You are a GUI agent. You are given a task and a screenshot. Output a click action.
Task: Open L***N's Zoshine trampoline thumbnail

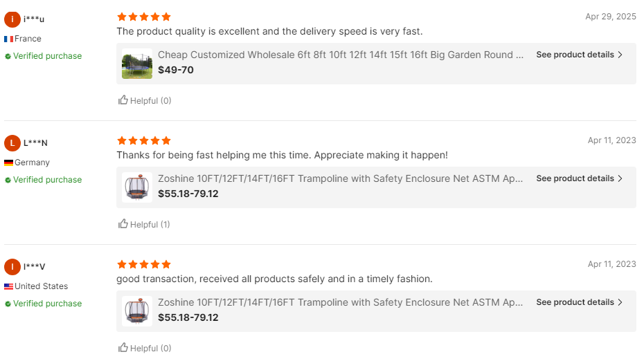coord(137,187)
